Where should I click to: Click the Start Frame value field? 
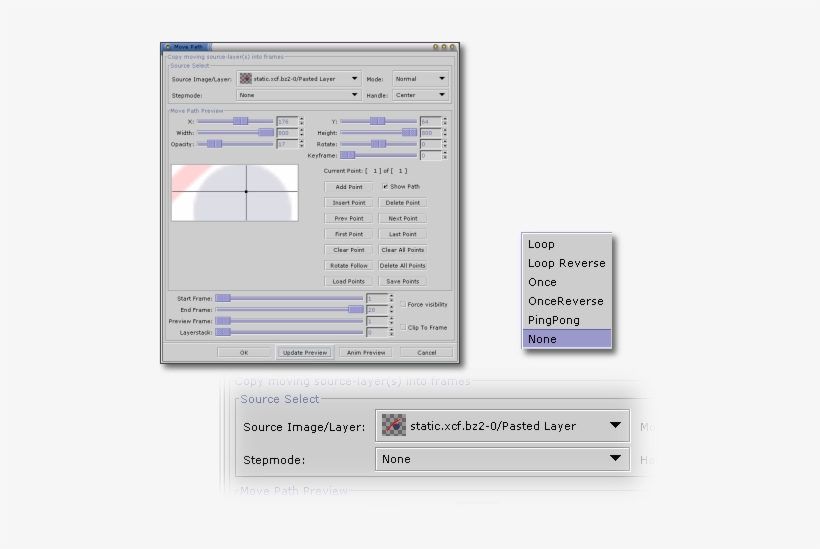(377, 298)
